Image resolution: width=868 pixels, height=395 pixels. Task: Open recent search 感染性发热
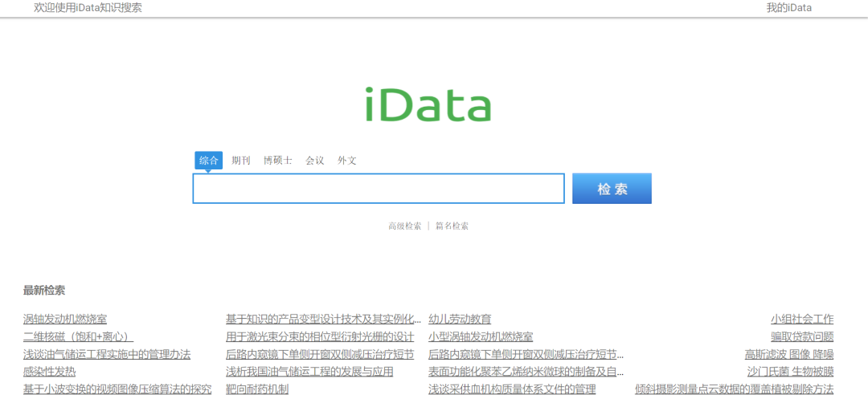(x=49, y=372)
